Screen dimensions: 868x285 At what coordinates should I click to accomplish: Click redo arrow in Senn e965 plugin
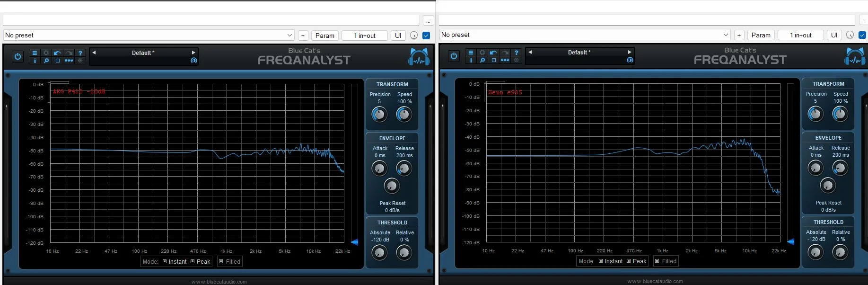click(x=505, y=53)
